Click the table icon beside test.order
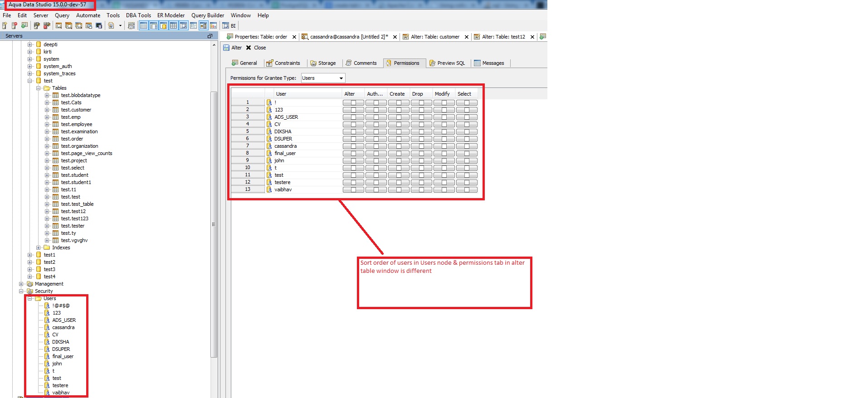868x398 pixels. point(55,139)
